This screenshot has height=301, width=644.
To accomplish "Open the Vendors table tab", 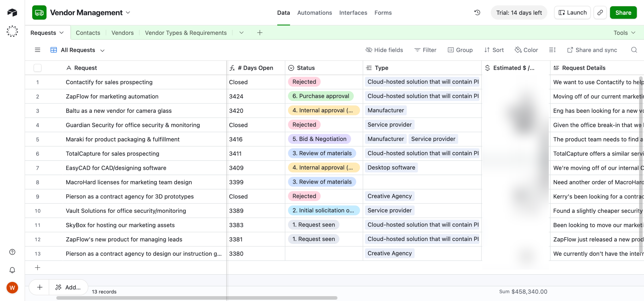I will (123, 33).
